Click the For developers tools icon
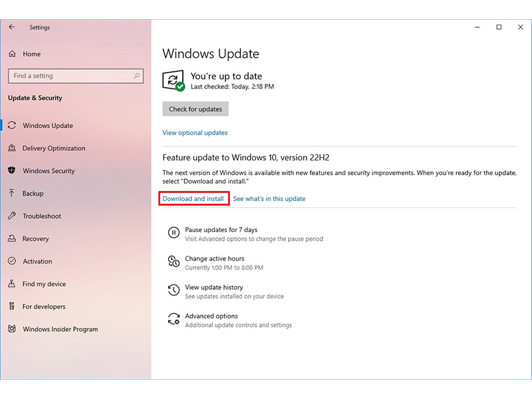Viewport: 532px width, 399px height. coord(12,307)
